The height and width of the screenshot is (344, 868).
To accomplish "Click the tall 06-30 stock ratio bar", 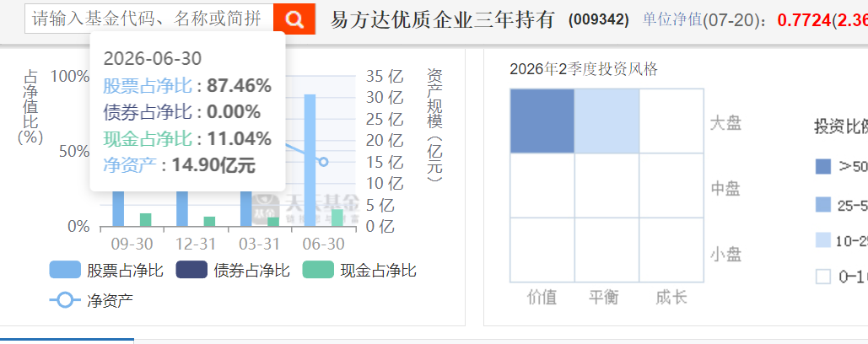I will click(310, 160).
